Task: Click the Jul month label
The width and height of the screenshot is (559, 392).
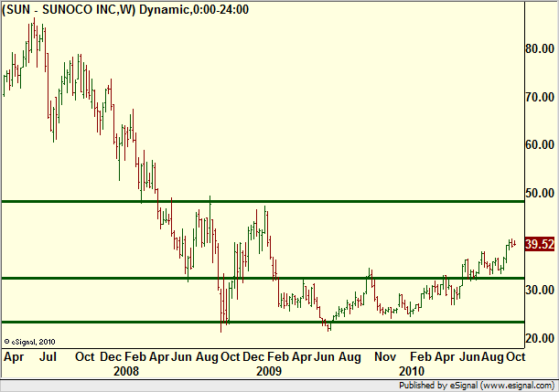Action: pyautogui.click(x=48, y=356)
